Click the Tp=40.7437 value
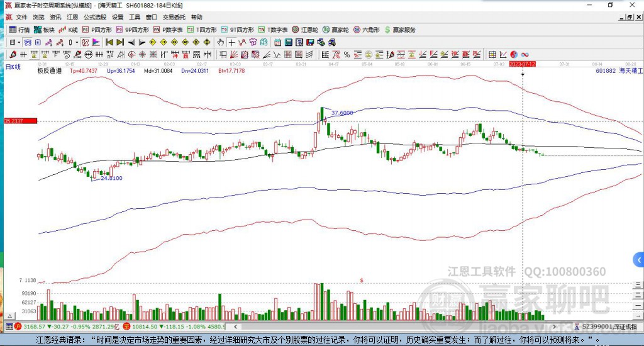 point(84,70)
